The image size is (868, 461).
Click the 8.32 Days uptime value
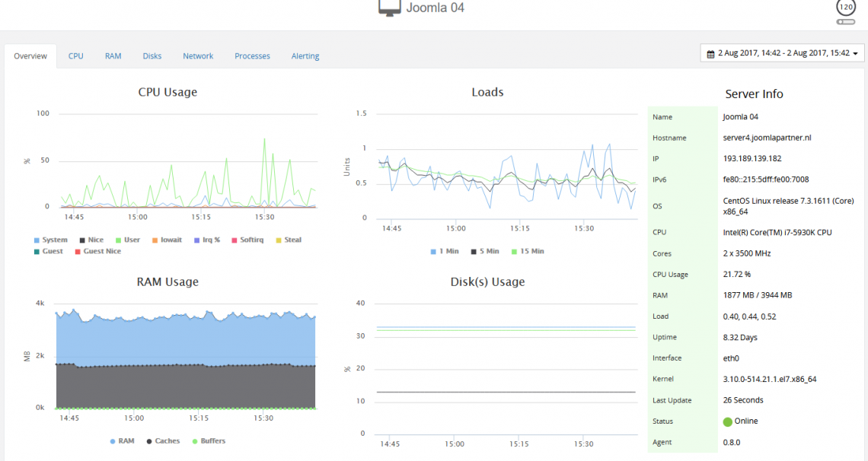pyautogui.click(x=740, y=338)
